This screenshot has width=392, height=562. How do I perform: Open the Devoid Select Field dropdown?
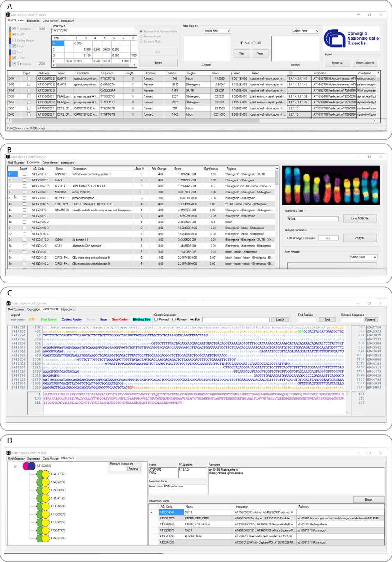pos(306,31)
